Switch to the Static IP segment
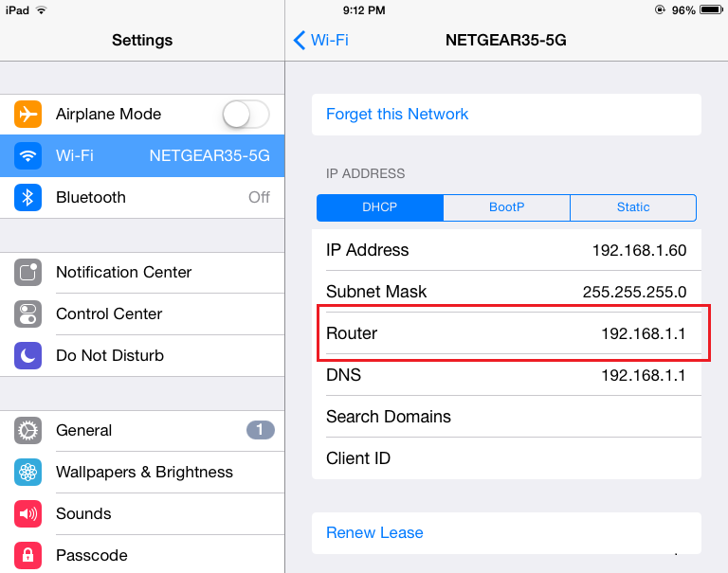This screenshot has height=573, width=728. [x=633, y=207]
